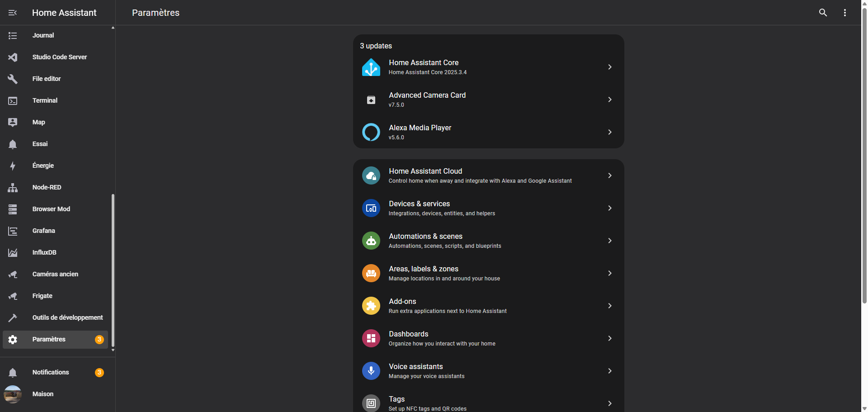The width and height of the screenshot is (868, 412).
Task: Click the Add-ons puzzle piece icon
Action: (x=371, y=306)
